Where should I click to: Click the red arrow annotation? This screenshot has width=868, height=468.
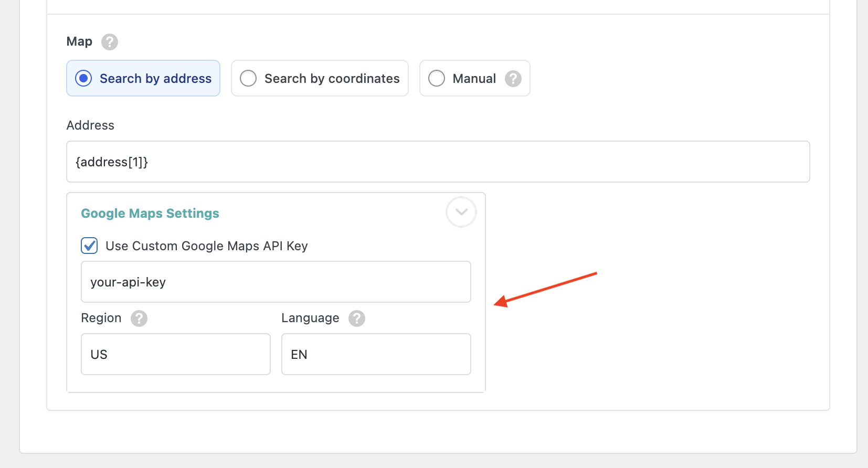546,289
